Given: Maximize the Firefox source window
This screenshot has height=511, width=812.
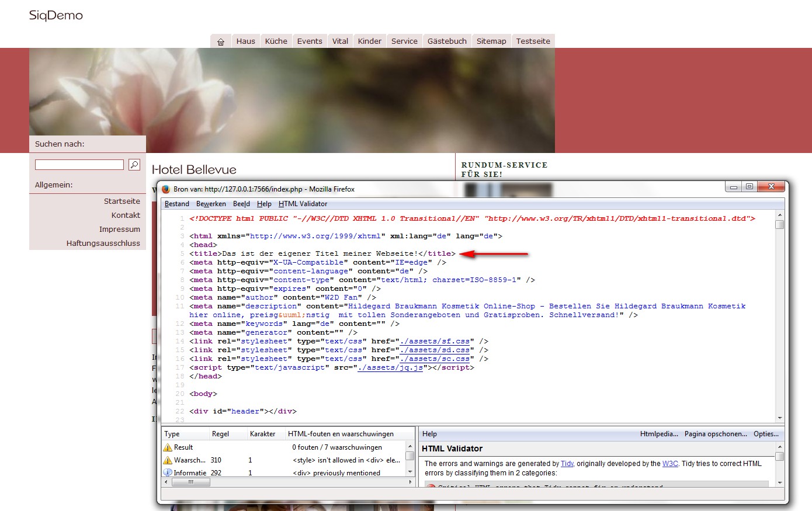Looking at the screenshot, I should (x=749, y=187).
